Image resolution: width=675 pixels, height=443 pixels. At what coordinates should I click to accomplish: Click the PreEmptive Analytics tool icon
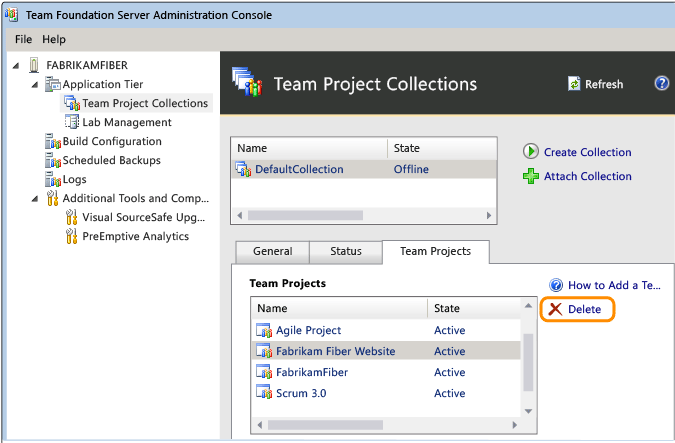coord(72,236)
